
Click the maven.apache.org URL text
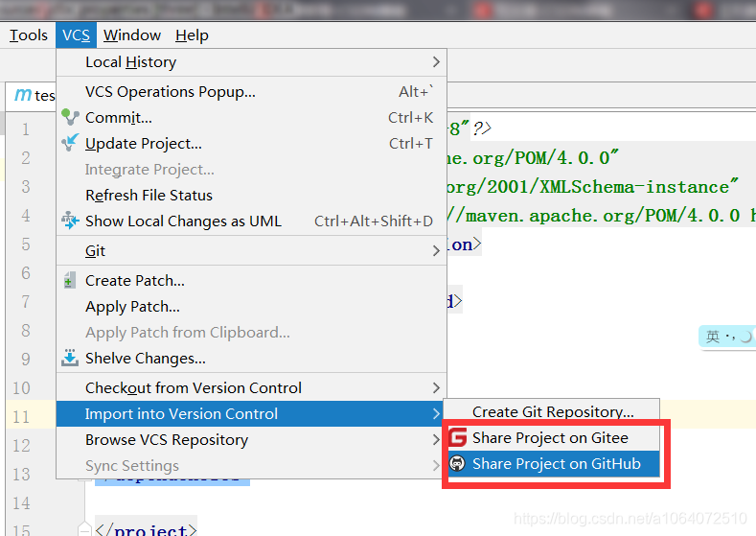(602, 216)
